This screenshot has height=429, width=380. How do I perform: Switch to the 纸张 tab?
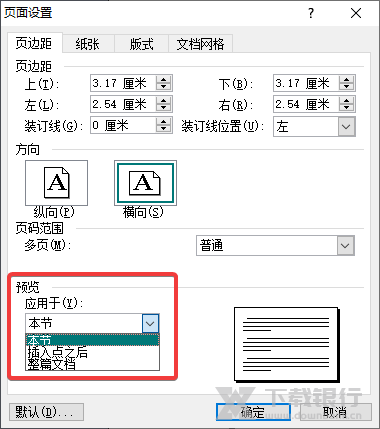88,44
